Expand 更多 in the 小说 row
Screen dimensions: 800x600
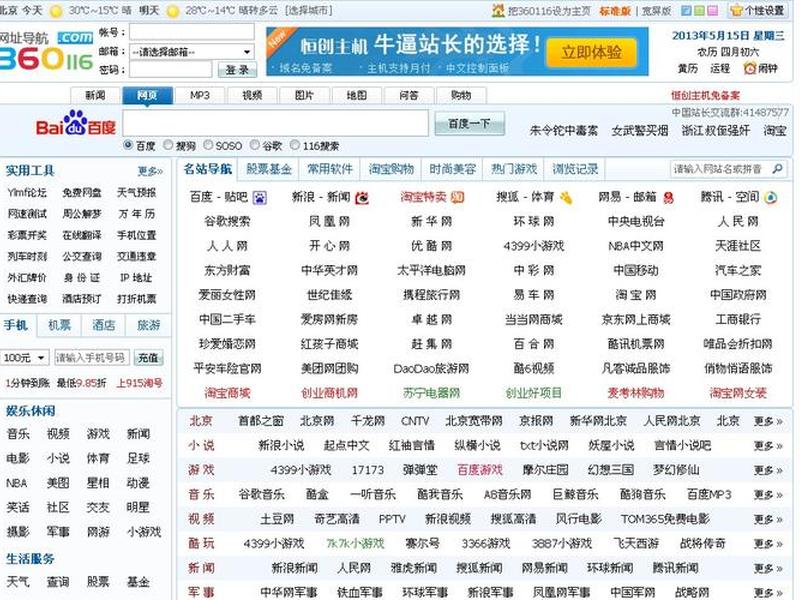[x=768, y=446]
